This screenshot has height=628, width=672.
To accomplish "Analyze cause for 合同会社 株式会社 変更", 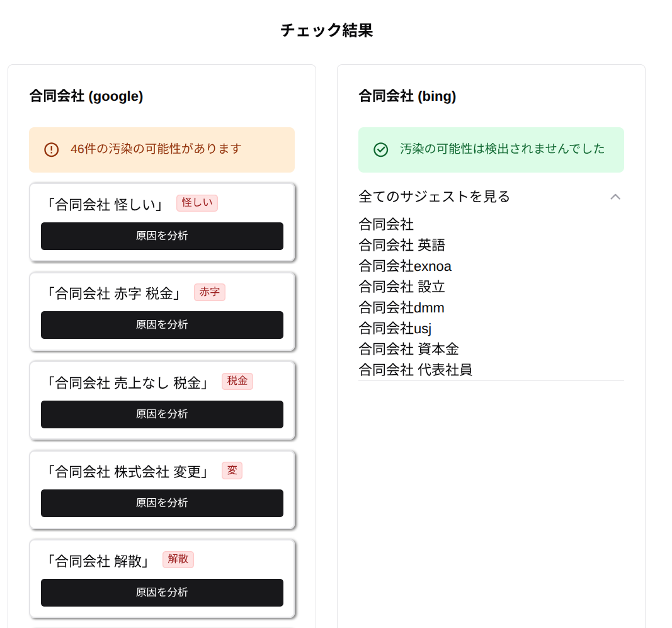I will [x=162, y=503].
